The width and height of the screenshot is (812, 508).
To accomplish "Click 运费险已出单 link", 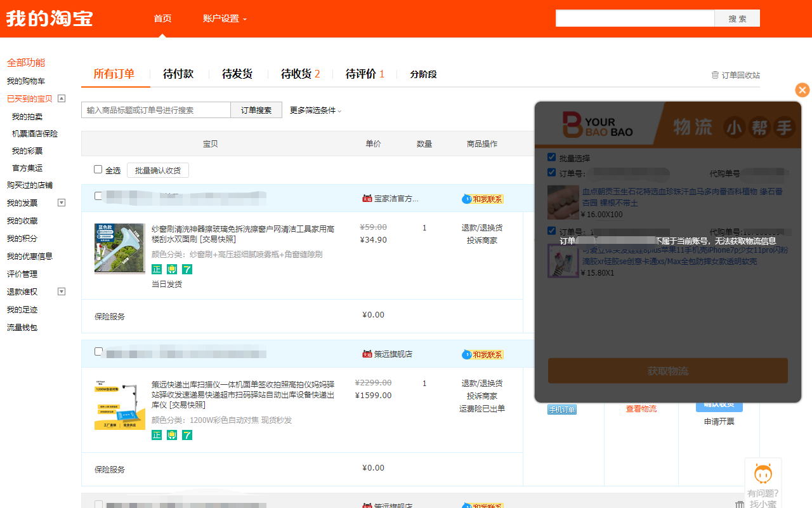I will [482, 409].
